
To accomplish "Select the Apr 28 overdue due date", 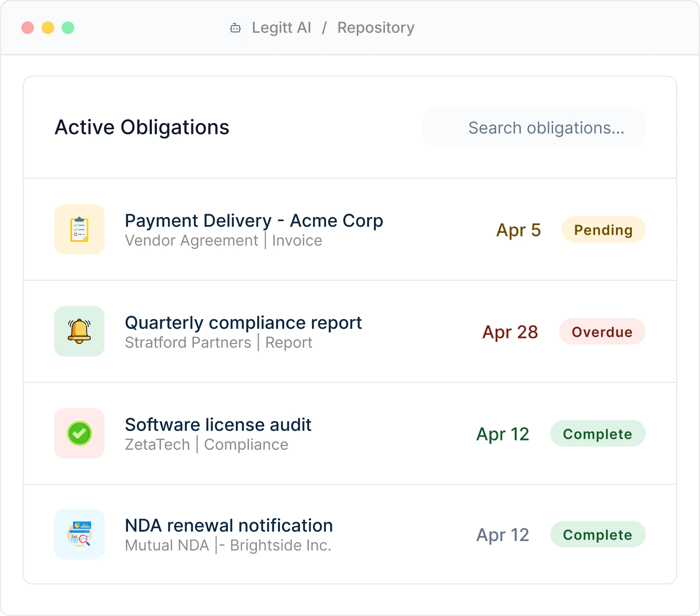I will point(510,332).
